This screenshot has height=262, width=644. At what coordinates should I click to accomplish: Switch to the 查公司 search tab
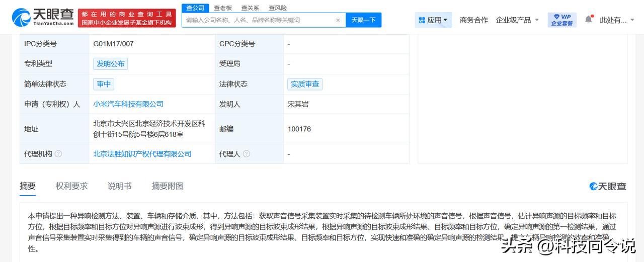(x=195, y=8)
